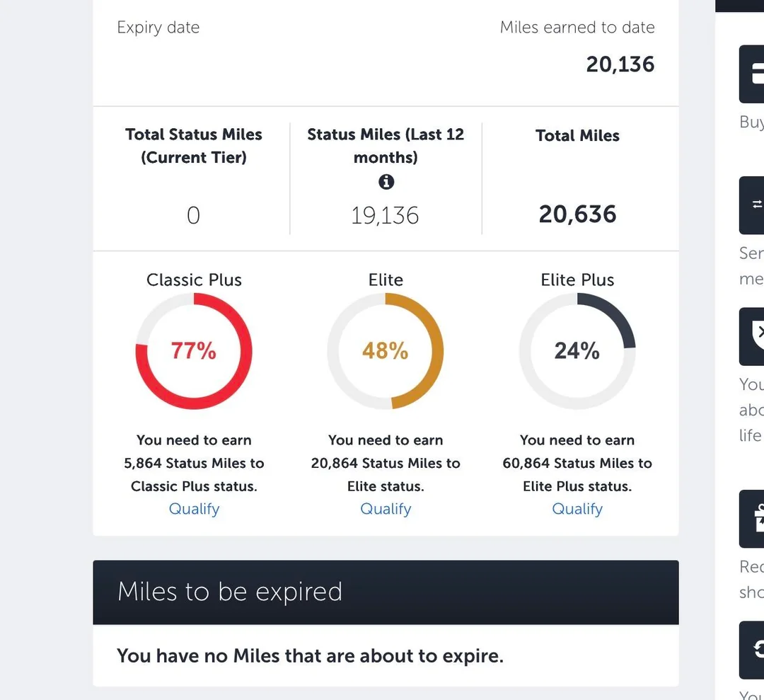764x700 pixels.
Task: Click the 19,136 status miles figure
Action: (386, 215)
